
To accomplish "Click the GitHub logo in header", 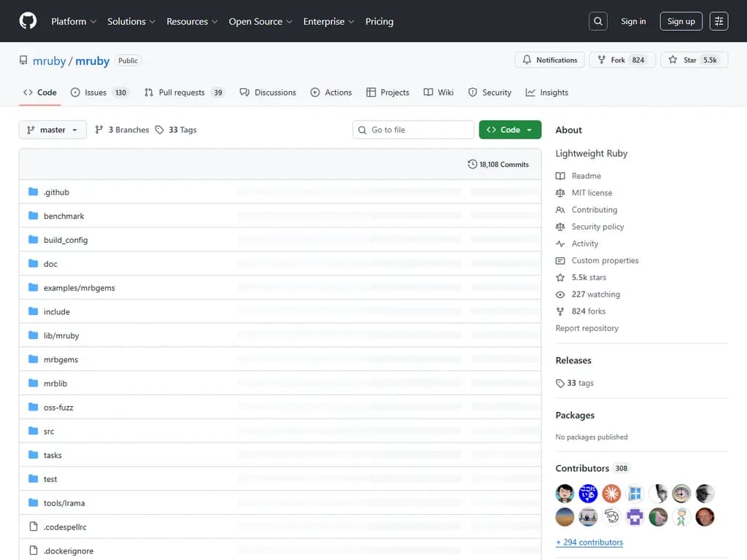I will point(28,21).
